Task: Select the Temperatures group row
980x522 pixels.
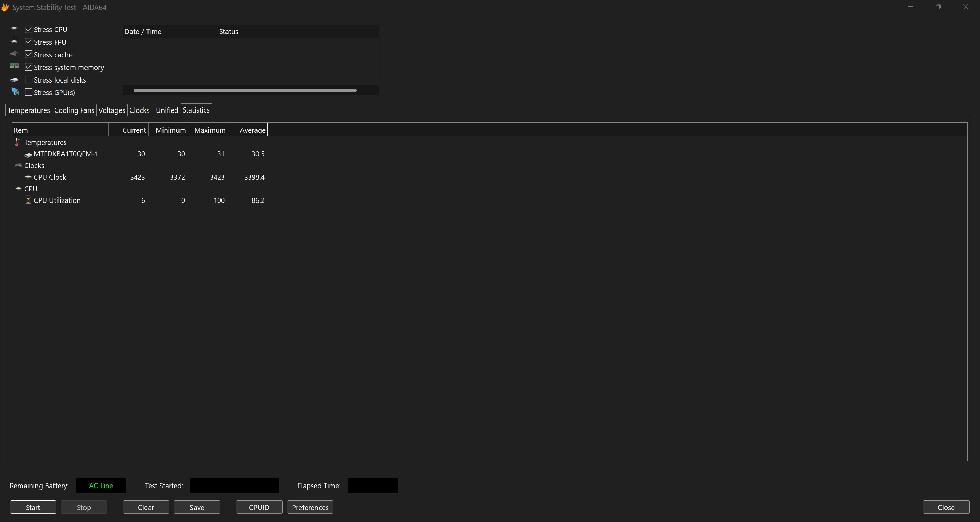Action: (x=140, y=142)
